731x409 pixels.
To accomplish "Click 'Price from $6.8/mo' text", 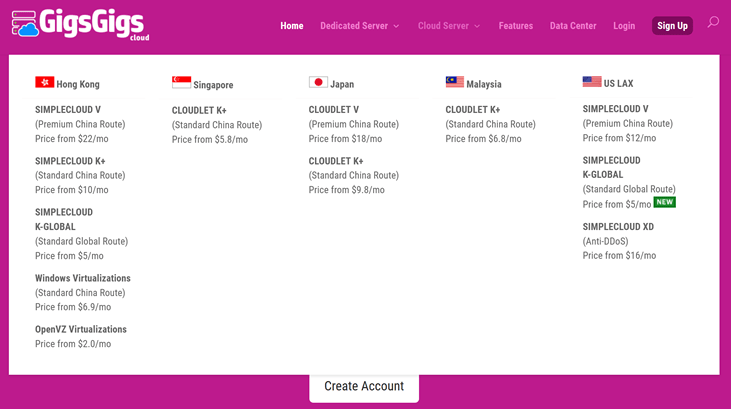I will coord(483,139).
